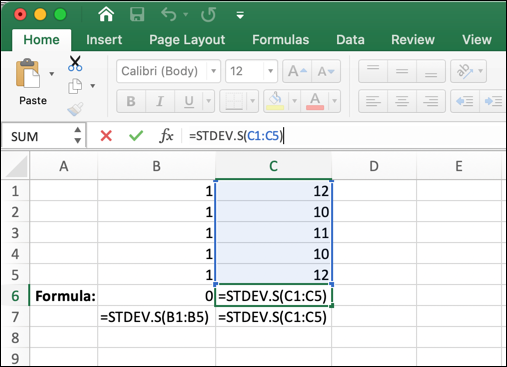This screenshot has height=367, width=507.
Task: Click the Format Painter brush icon
Action: click(x=75, y=109)
